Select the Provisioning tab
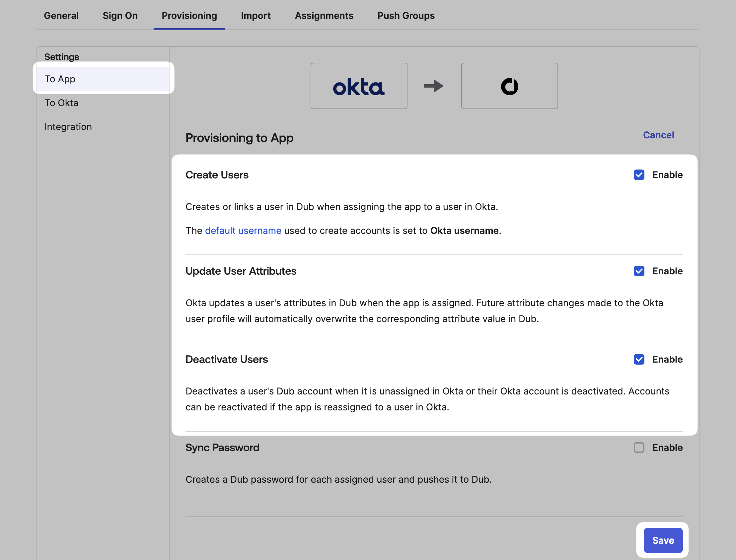The width and height of the screenshot is (736, 560). tap(189, 16)
